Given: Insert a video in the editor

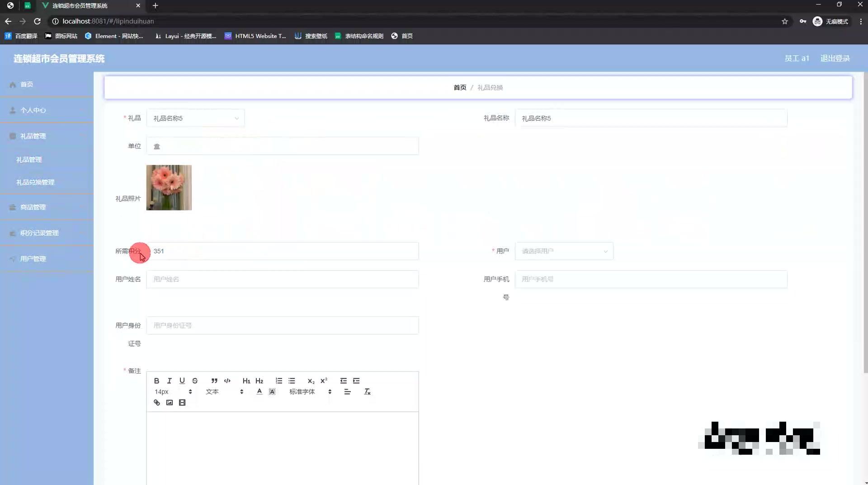Looking at the screenshot, I should click(x=182, y=402).
